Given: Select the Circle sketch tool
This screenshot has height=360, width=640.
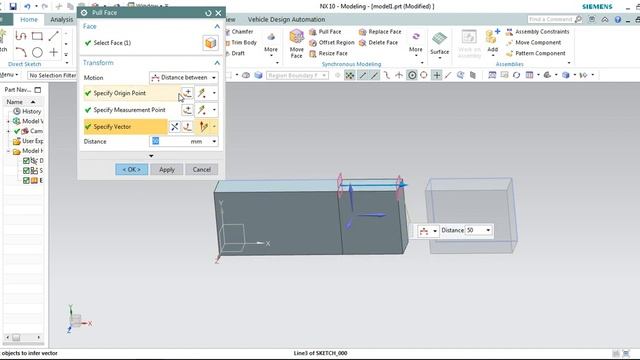Looking at the screenshot, I should tap(37, 52).
